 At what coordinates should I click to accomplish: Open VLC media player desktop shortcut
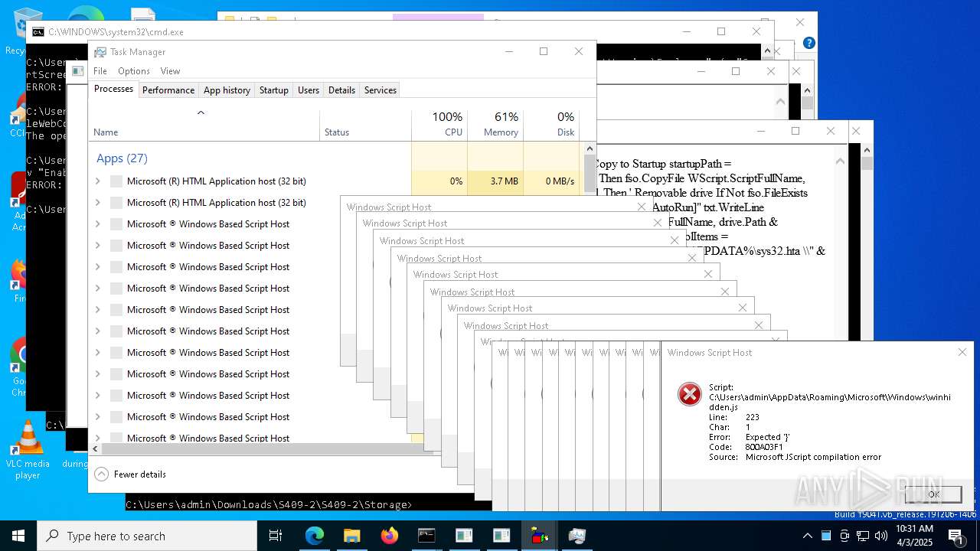(x=28, y=450)
